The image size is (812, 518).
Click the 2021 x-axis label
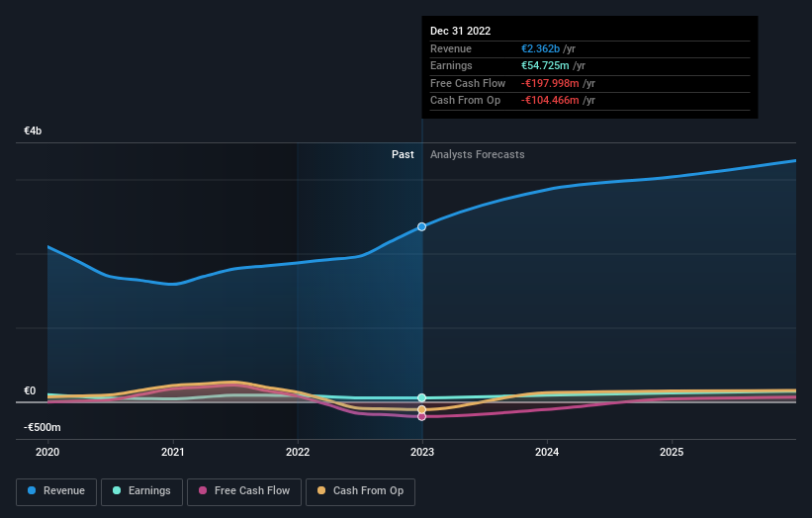tap(172, 453)
